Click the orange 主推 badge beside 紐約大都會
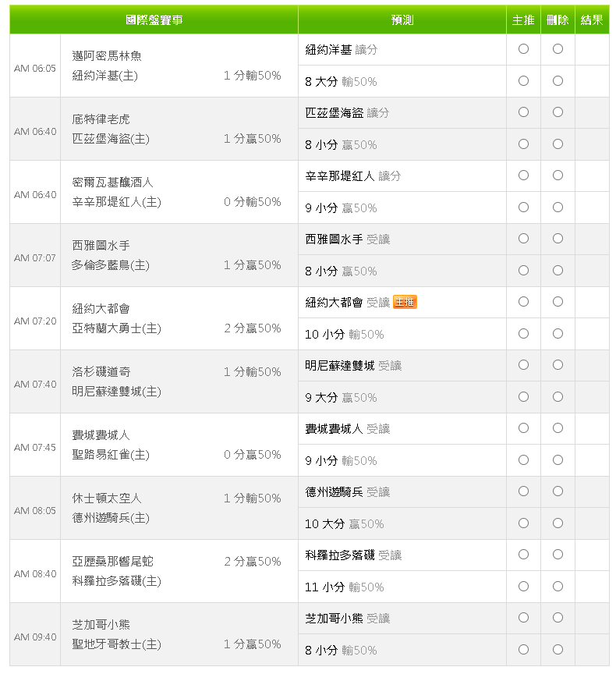This screenshot has height=674, width=616. pos(405,302)
